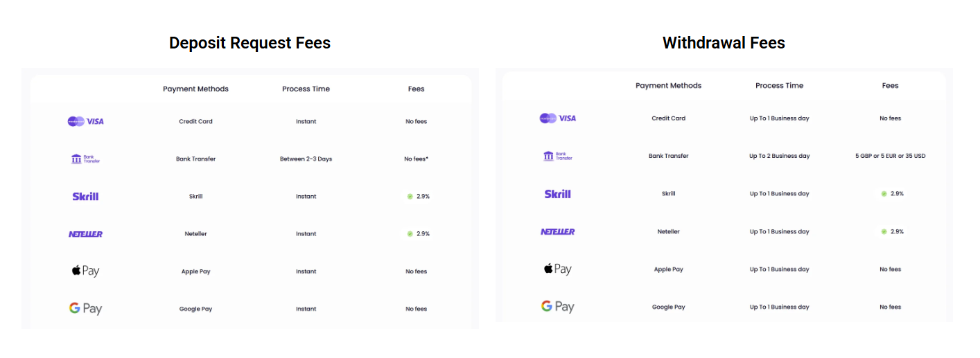Click the green dot beside Neteller withdrawal fee

[x=884, y=231]
